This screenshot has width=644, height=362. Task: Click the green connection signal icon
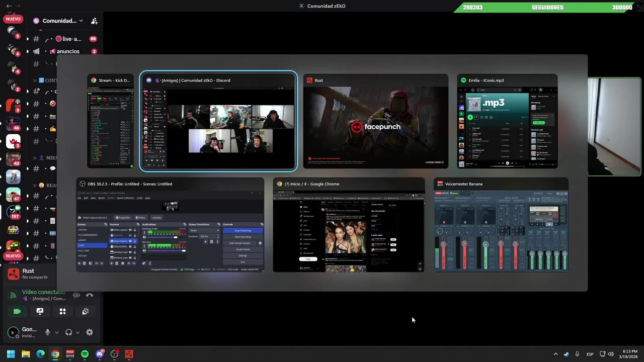click(x=14, y=295)
